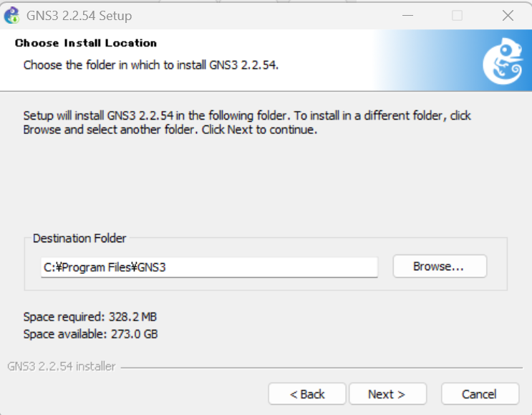Close the GNS3 2.2.54 Setup window
Viewport: 532px width, 415px height.
[508, 15]
